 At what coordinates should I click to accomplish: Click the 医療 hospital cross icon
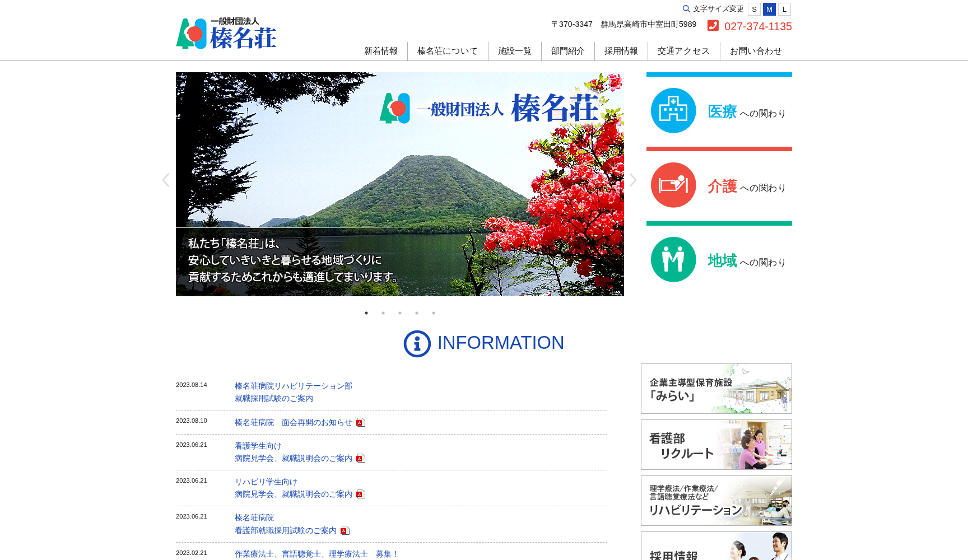click(673, 110)
